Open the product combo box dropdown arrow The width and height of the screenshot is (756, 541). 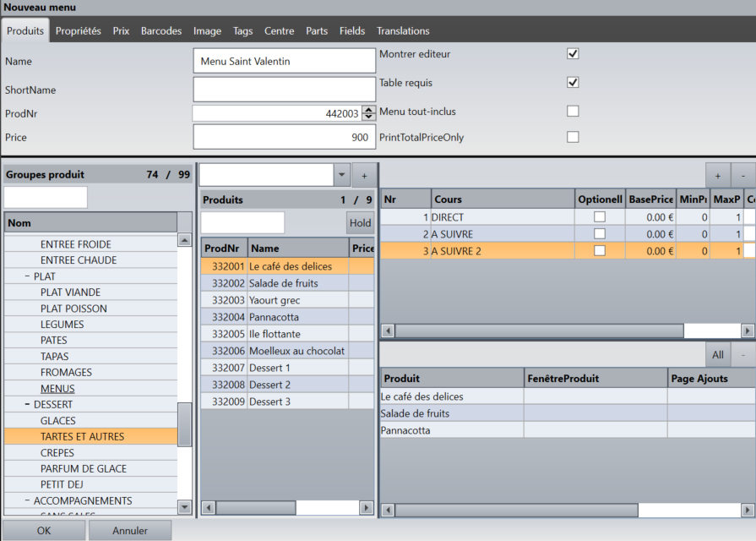coord(341,175)
